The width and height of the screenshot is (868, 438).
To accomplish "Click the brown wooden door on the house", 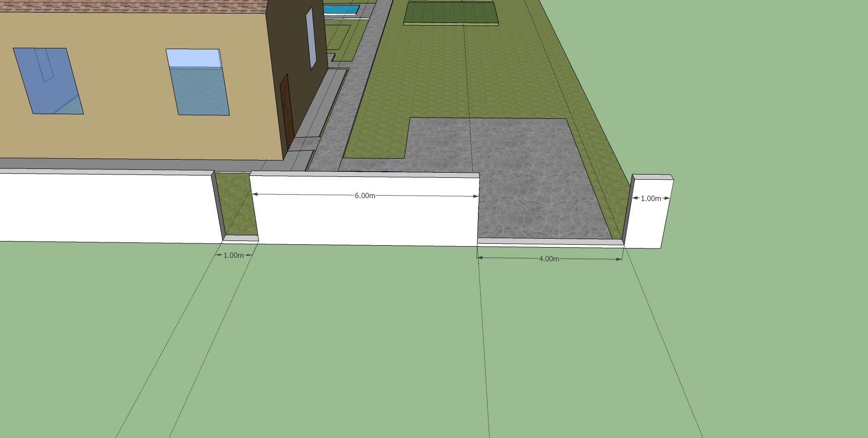I will (286, 111).
